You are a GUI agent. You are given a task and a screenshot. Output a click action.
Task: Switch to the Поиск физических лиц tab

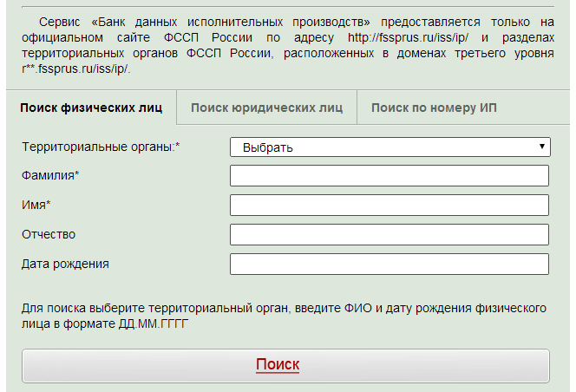(91, 108)
